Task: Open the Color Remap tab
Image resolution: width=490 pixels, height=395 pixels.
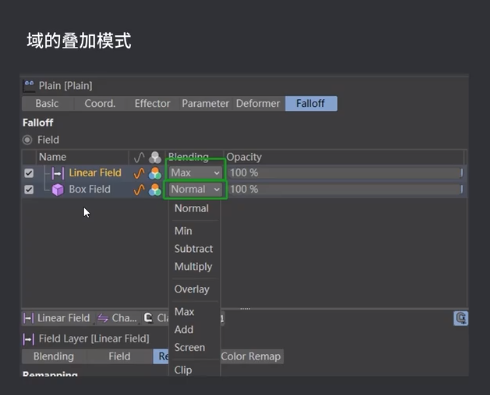Action: [x=251, y=356]
